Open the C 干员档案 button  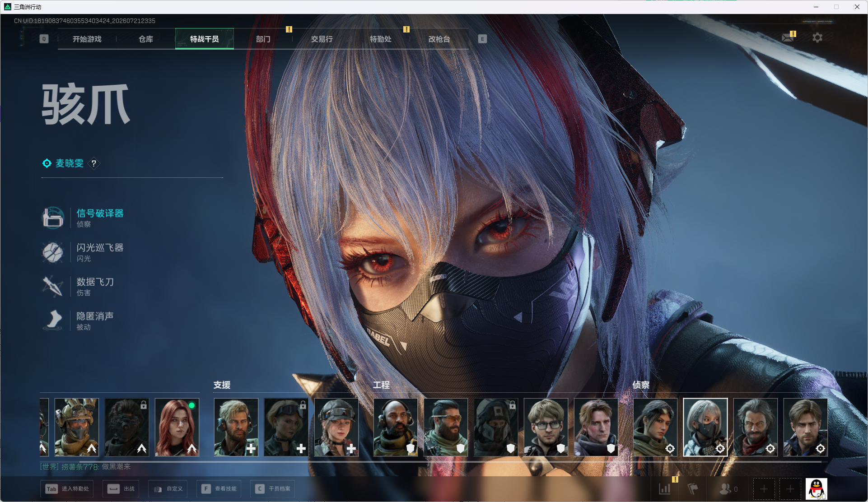(273, 489)
